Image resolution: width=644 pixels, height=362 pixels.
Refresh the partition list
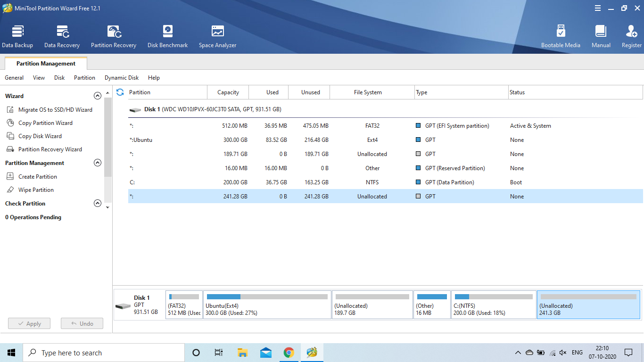[120, 92]
